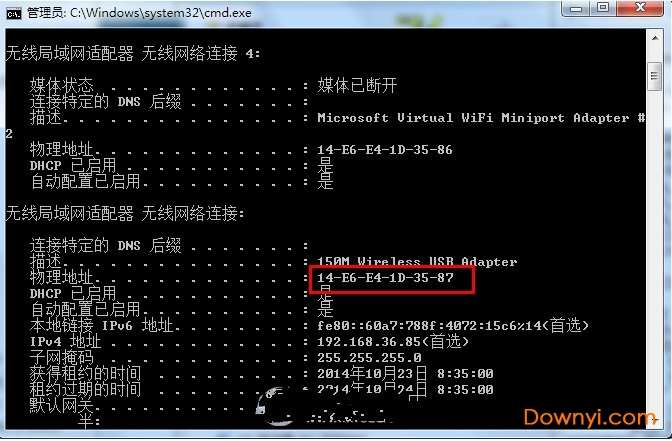Maximize the command prompt window
Viewport: 672px width, 441px height.
click(603, 8)
